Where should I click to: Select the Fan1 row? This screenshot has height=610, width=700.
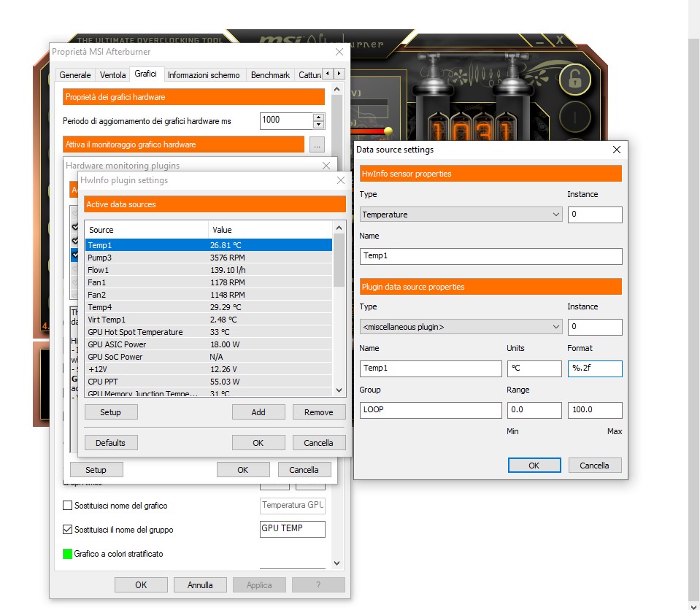[209, 282]
